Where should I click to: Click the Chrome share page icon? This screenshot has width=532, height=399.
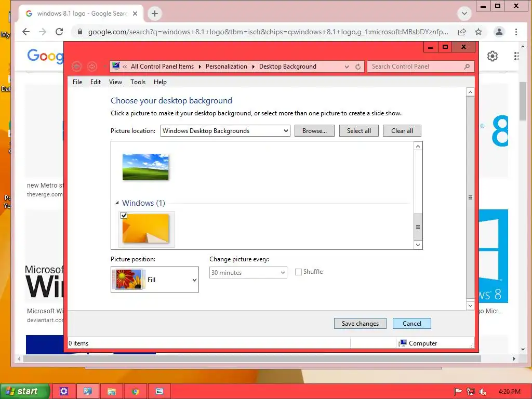462,32
